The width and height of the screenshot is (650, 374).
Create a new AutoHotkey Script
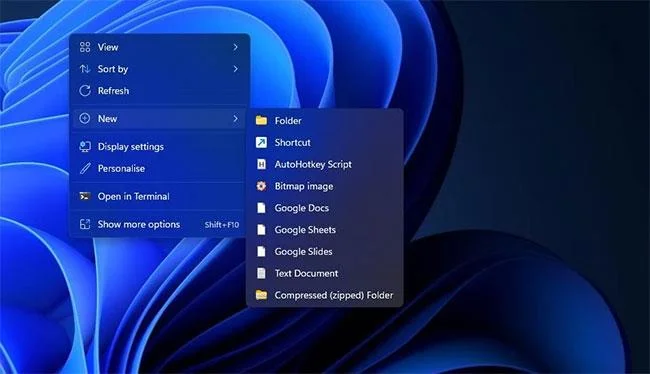[x=325, y=164]
